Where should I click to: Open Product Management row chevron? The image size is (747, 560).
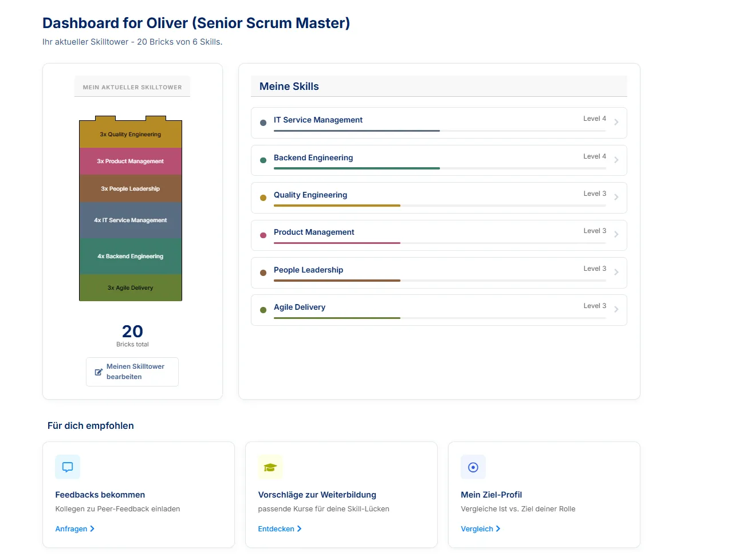[x=616, y=234]
